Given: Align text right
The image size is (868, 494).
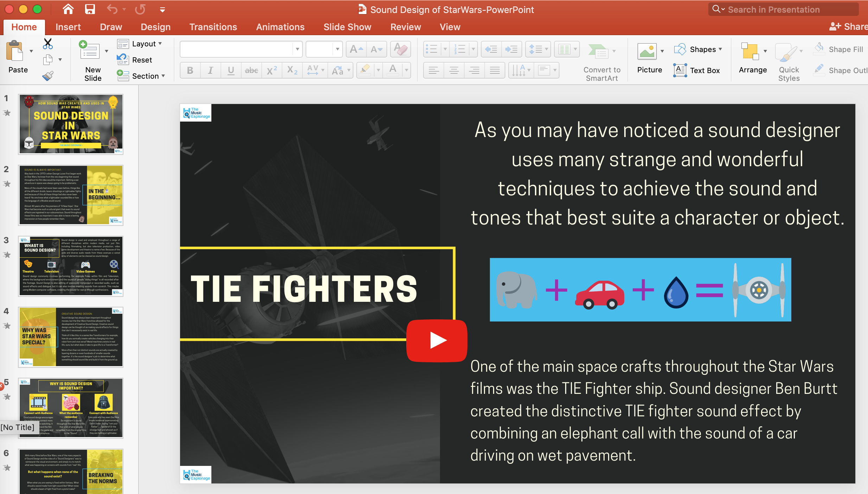Looking at the screenshot, I should click(x=474, y=70).
